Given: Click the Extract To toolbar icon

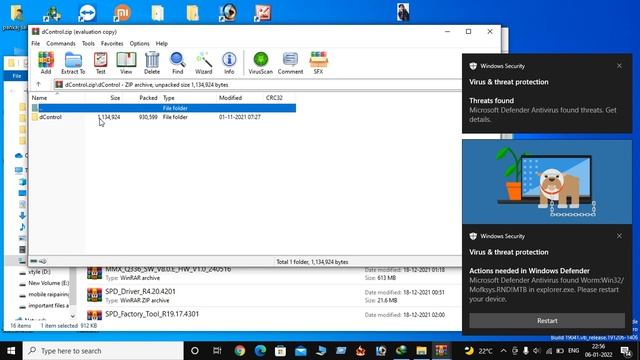Looking at the screenshot, I should point(73,63).
